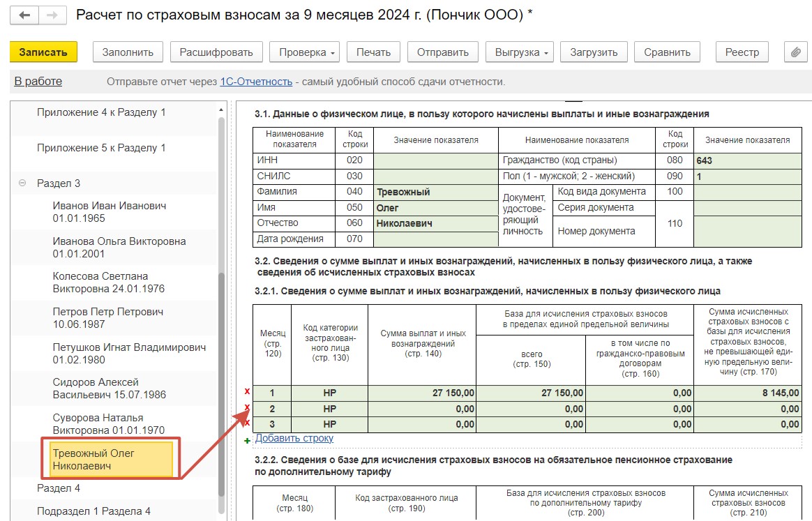Select the Раздел 3 section label

click(x=59, y=183)
